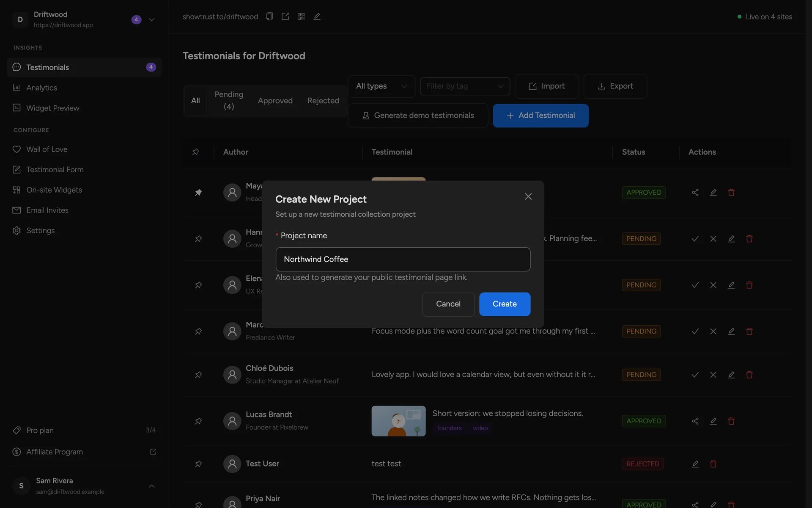This screenshot has width=812, height=508.
Task: Open the Affiliate Program link
Action: pyautogui.click(x=84, y=452)
